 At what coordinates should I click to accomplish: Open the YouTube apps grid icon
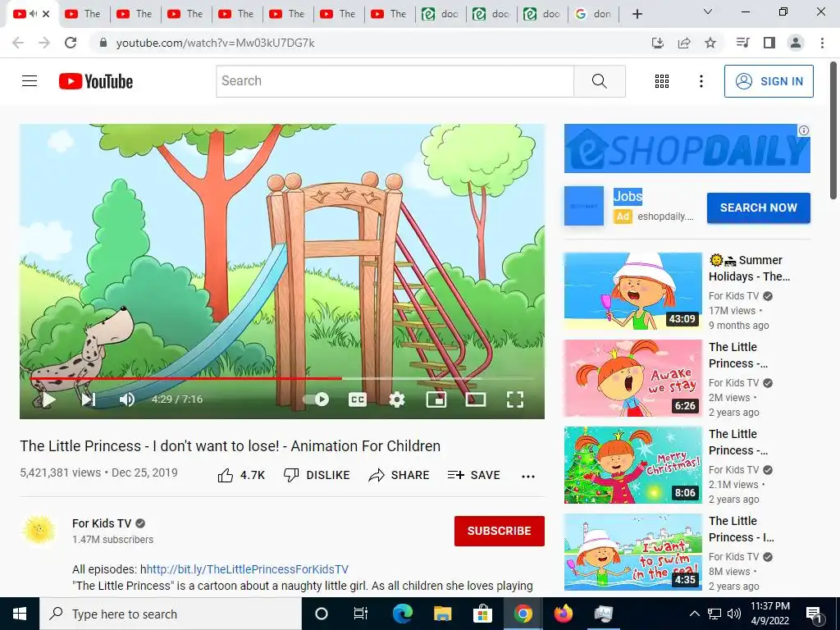coord(662,81)
